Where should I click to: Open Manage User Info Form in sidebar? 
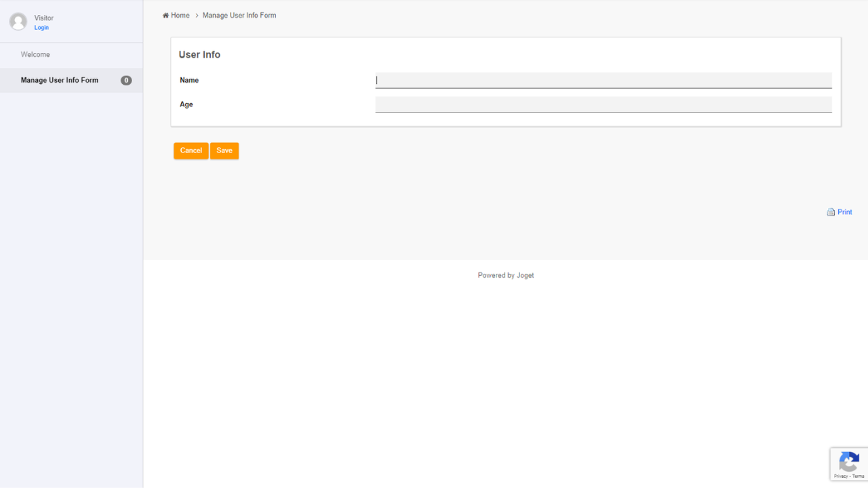pyautogui.click(x=60, y=80)
